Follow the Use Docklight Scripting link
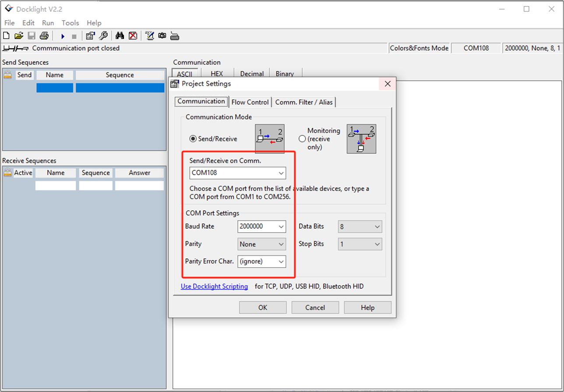Viewport: 564px width, 392px height. click(x=214, y=286)
